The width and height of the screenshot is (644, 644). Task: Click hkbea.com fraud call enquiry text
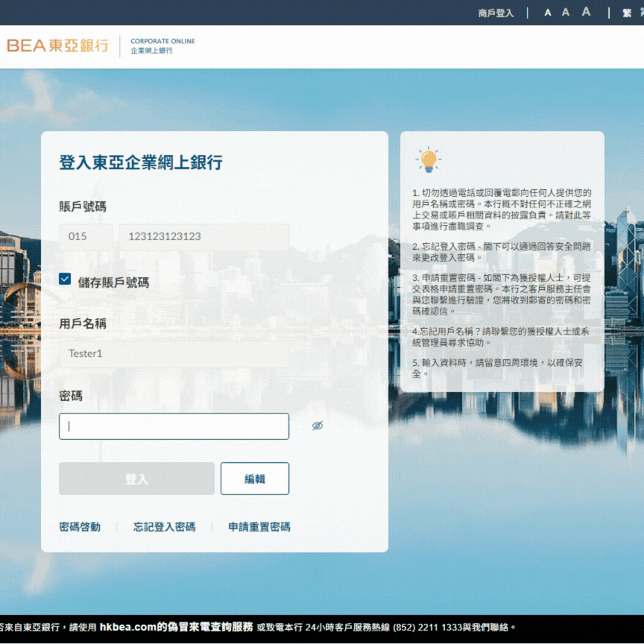[x=176, y=627]
